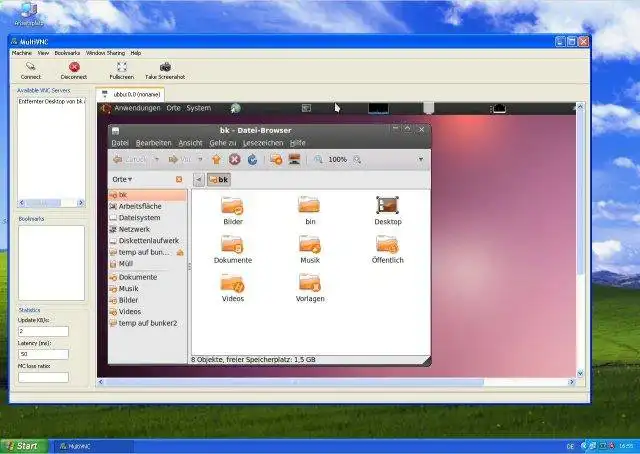Open the Window Sharing menu
The image size is (640, 454).
(105, 53)
